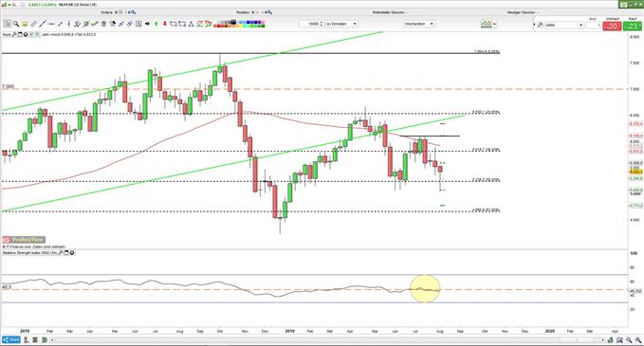
Task: Toggle the checkbox next to Orders count
Action: [120, 12]
